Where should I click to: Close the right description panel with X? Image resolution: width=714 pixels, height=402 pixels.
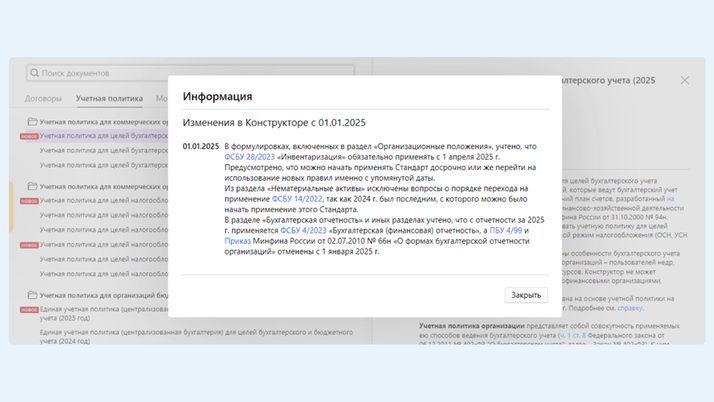685,81
